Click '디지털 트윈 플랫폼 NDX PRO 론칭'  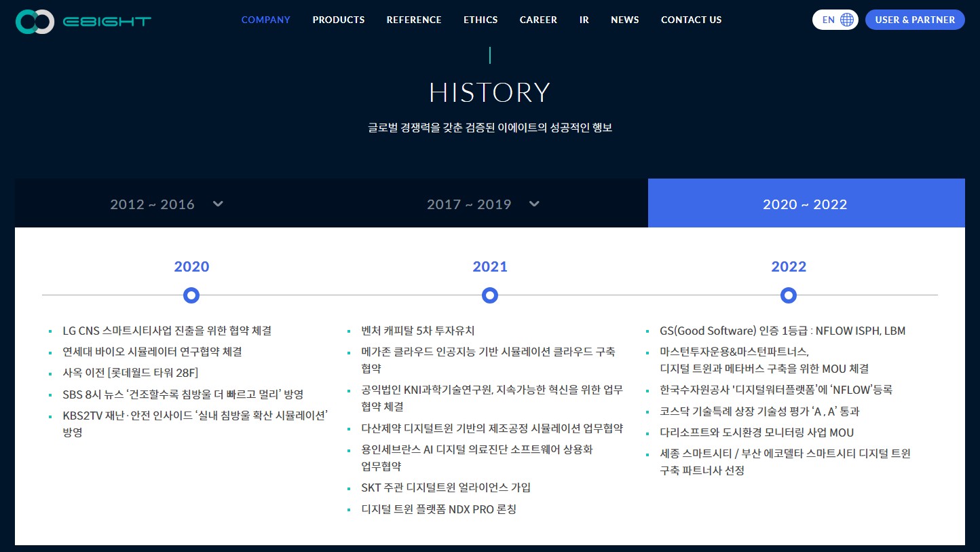[x=439, y=509]
